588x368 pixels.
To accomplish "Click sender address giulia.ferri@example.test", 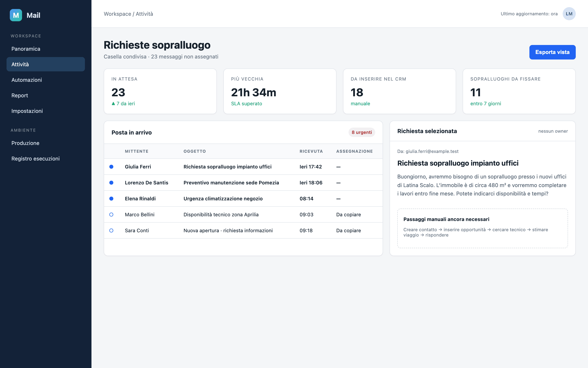I will 432,151.
